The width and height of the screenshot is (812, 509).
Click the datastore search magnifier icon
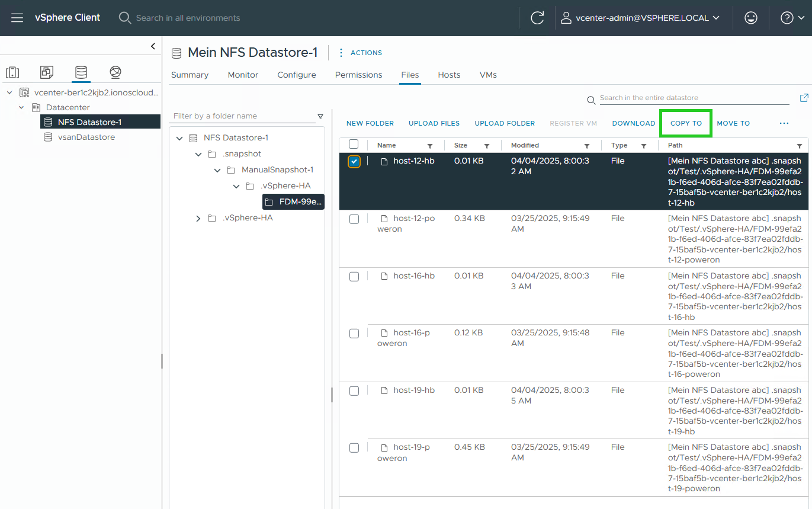[x=591, y=100]
